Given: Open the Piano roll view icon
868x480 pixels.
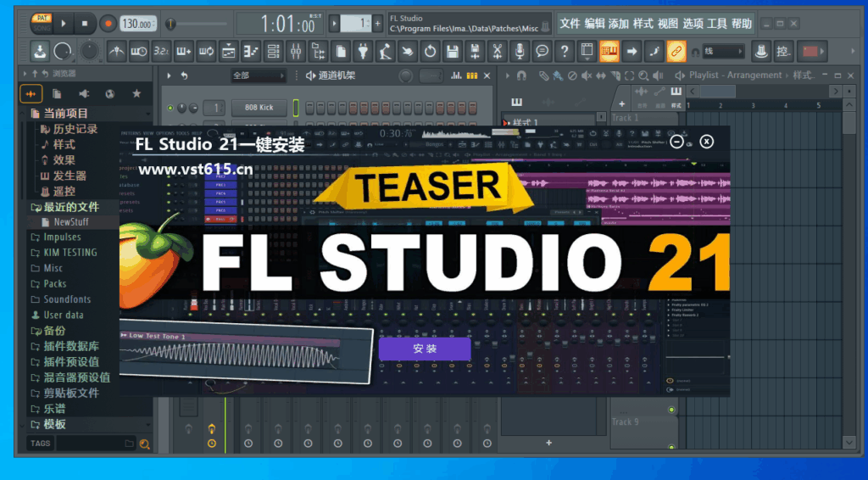Looking at the screenshot, I should (x=251, y=52).
